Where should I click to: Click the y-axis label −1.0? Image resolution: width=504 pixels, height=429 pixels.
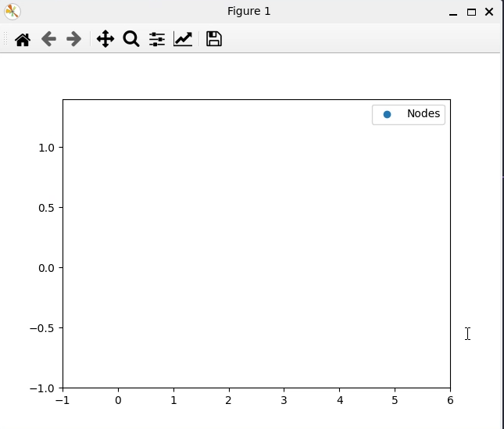[x=41, y=389]
